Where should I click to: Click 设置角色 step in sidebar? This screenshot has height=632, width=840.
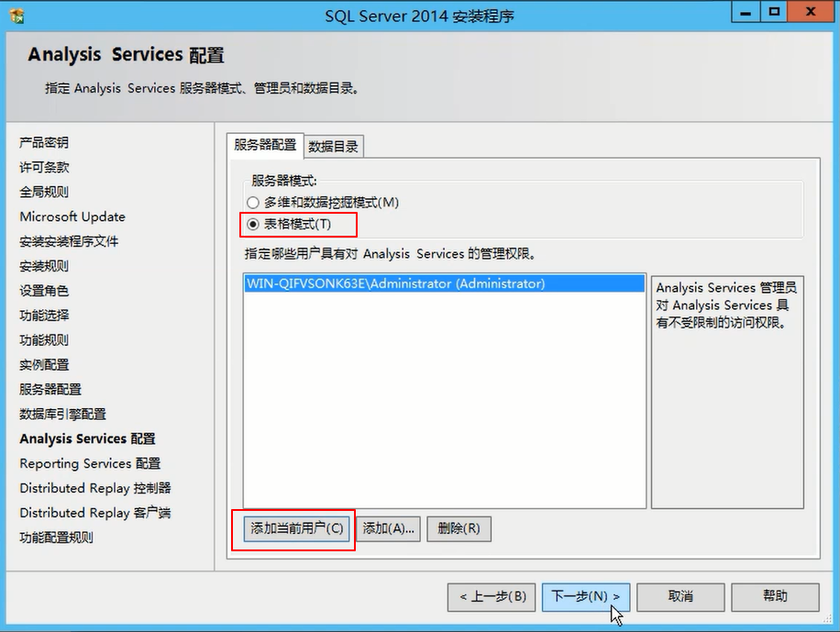point(44,291)
